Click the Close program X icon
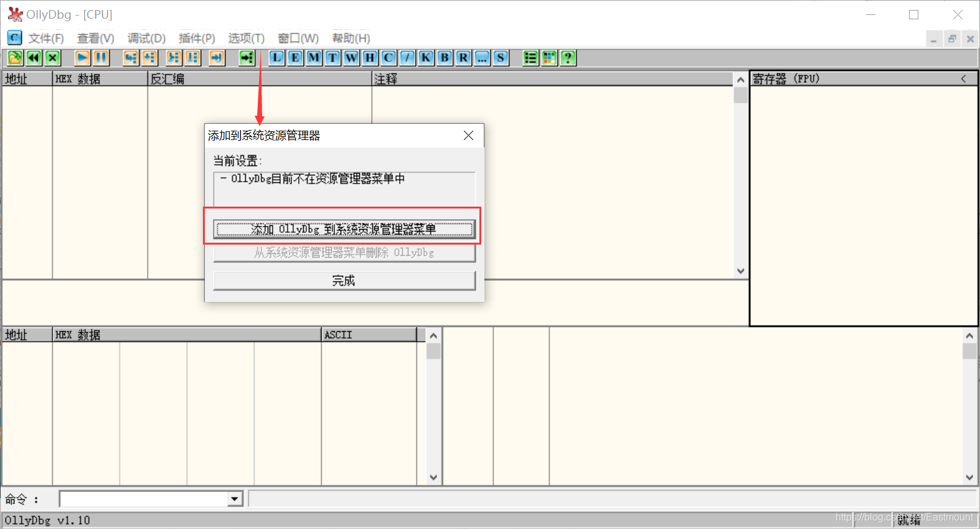980x529 pixels. (x=53, y=58)
